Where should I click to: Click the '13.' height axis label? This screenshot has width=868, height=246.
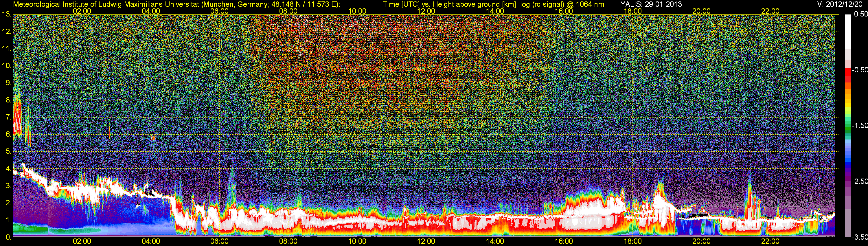pyautogui.click(x=6, y=14)
